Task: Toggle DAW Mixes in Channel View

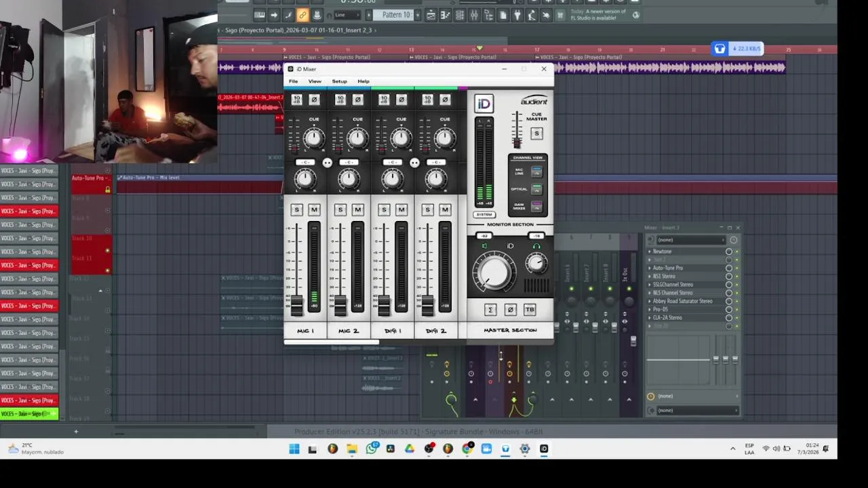Action: click(x=536, y=205)
